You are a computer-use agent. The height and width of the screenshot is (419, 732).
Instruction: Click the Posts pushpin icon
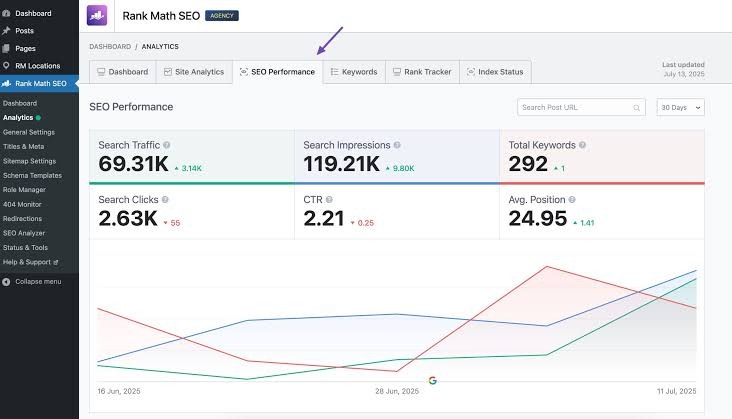6,31
